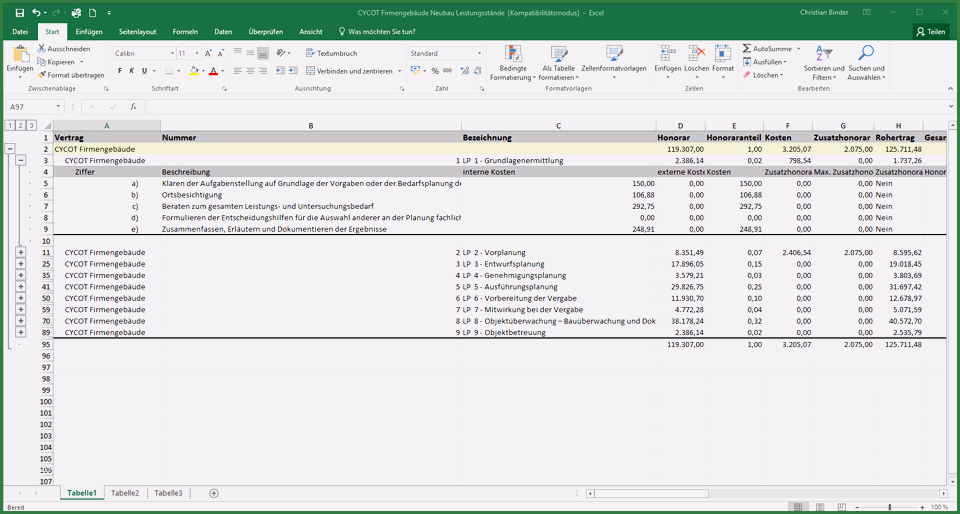Click the save icon in the title bar
Screen dimensions: 960x514
19,13
